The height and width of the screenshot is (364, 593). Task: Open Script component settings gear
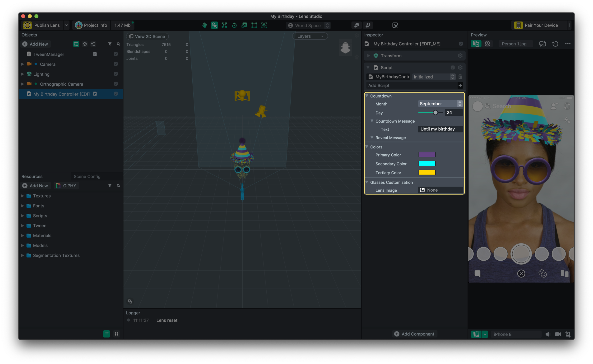[x=460, y=68]
